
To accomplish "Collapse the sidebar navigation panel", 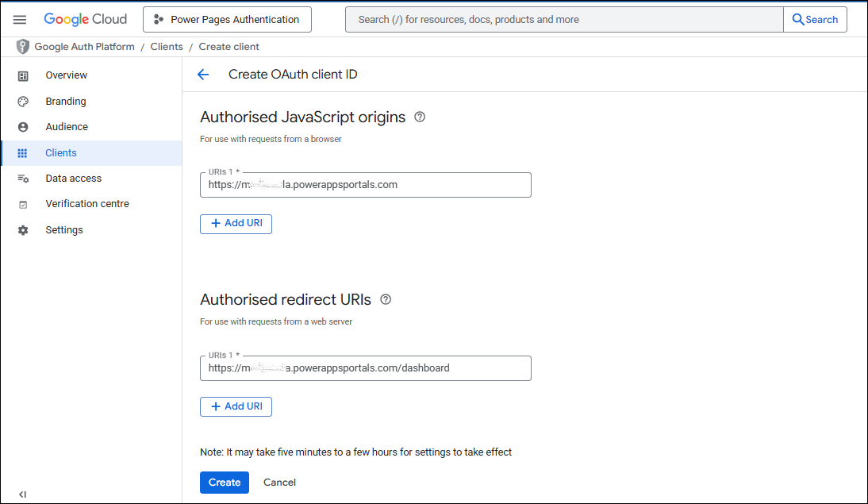I will click(x=22, y=494).
